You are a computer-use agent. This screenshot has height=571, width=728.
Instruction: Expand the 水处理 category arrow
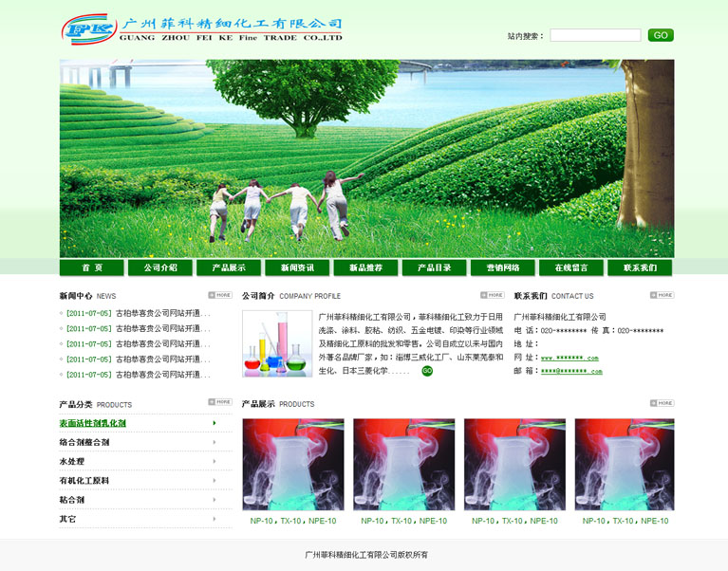[x=215, y=461]
